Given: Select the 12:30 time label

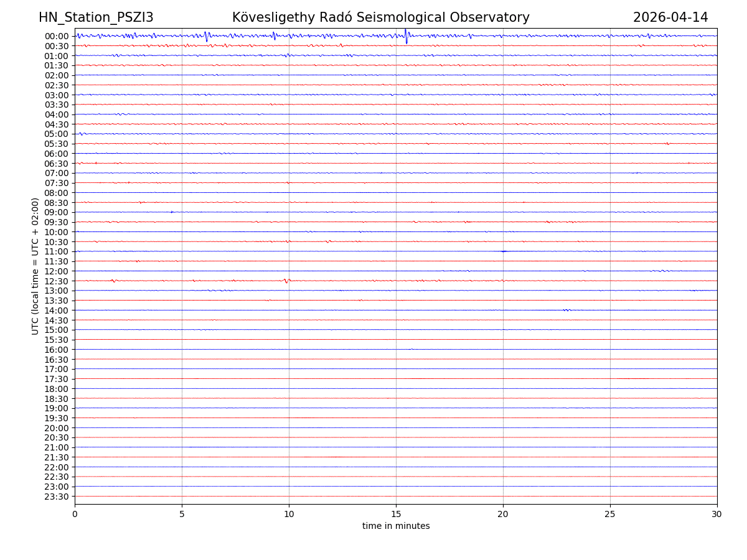Looking at the screenshot, I should click(57, 281).
